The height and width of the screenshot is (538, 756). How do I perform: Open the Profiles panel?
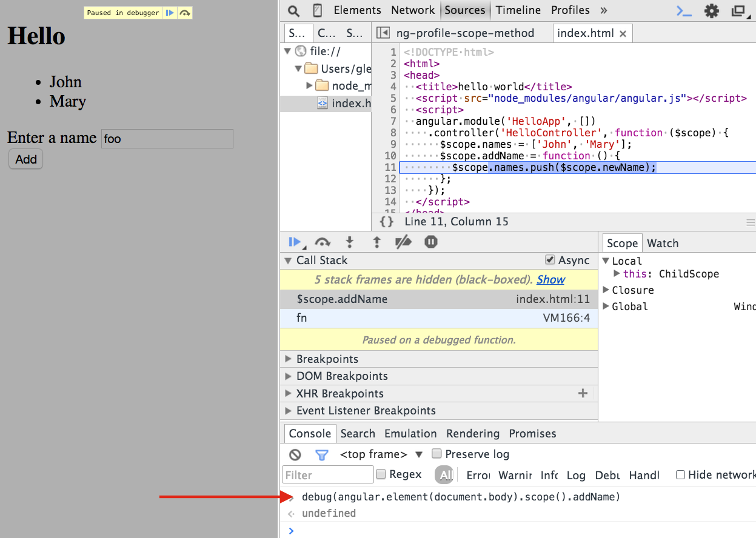[570, 10]
